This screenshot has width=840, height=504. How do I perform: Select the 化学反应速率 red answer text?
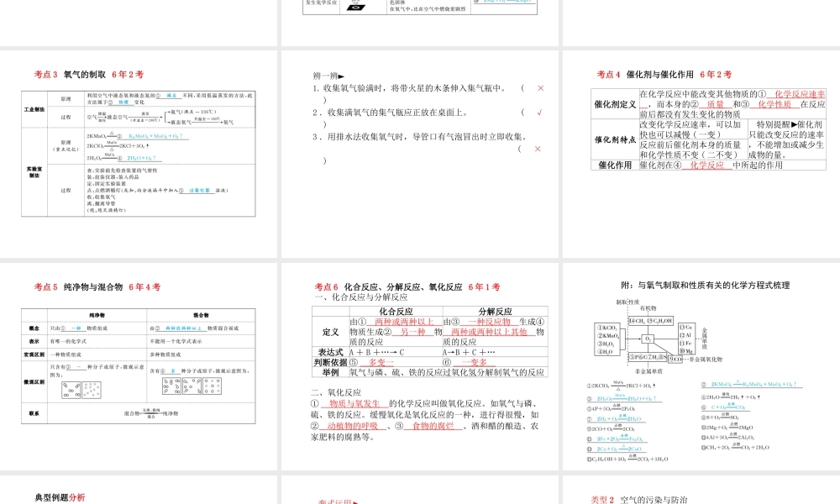point(800,94)
